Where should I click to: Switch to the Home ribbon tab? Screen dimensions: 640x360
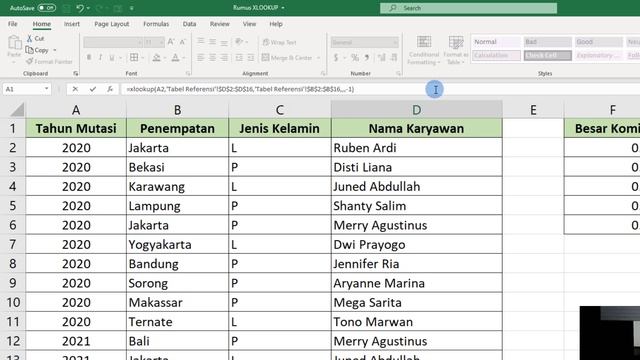(x=42, y=24)
